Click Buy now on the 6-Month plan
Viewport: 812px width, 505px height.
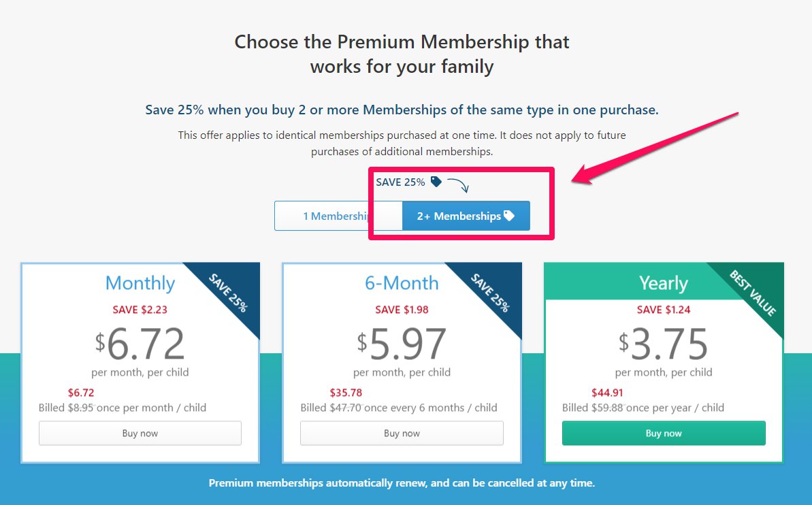[402, 433]
